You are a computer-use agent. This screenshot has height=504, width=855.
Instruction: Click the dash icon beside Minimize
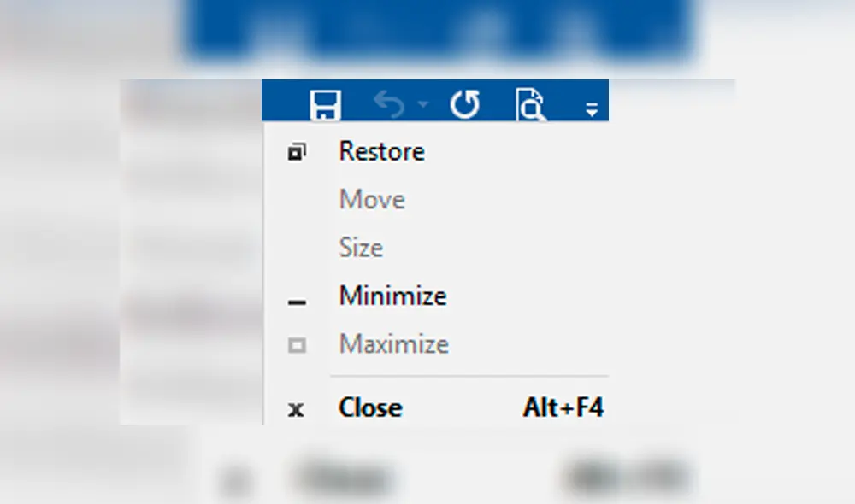coord(296,302)
